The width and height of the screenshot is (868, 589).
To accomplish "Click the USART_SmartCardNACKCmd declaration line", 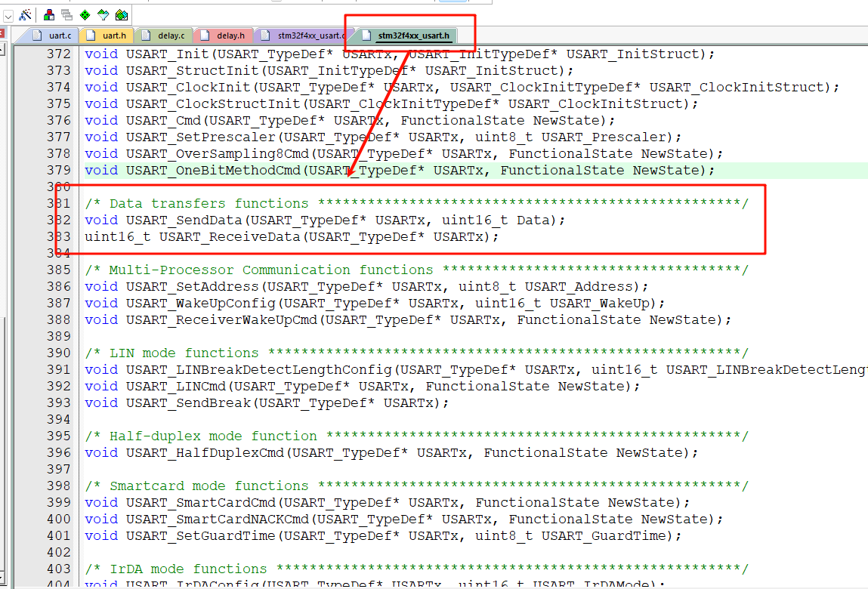I will tap(403, 520).
